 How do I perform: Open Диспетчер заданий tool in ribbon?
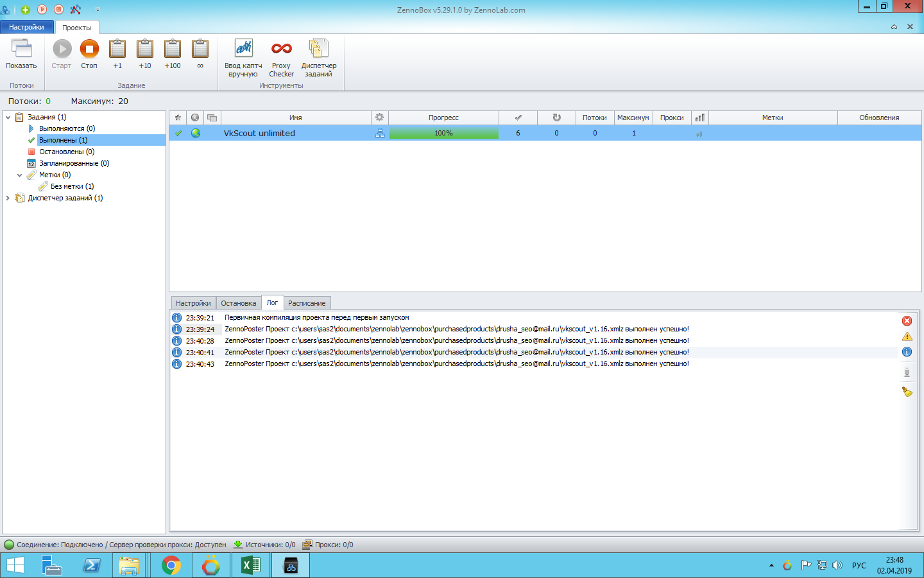(x=319, y=58)
